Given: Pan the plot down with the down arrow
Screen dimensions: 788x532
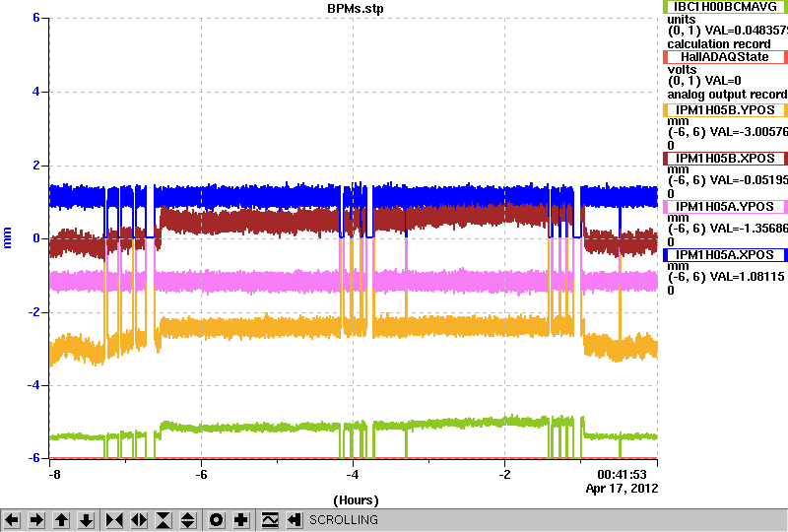Looking at the screenshot, I should pos(86,520).
